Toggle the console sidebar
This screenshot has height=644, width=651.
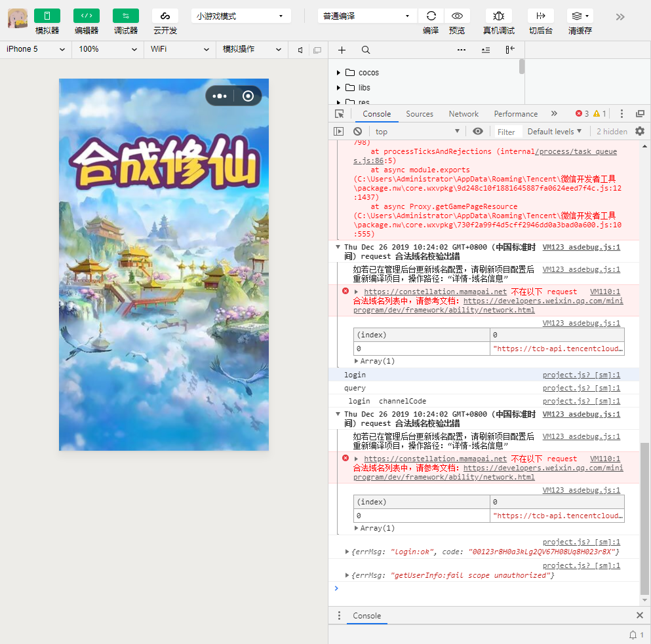(339, 132)
